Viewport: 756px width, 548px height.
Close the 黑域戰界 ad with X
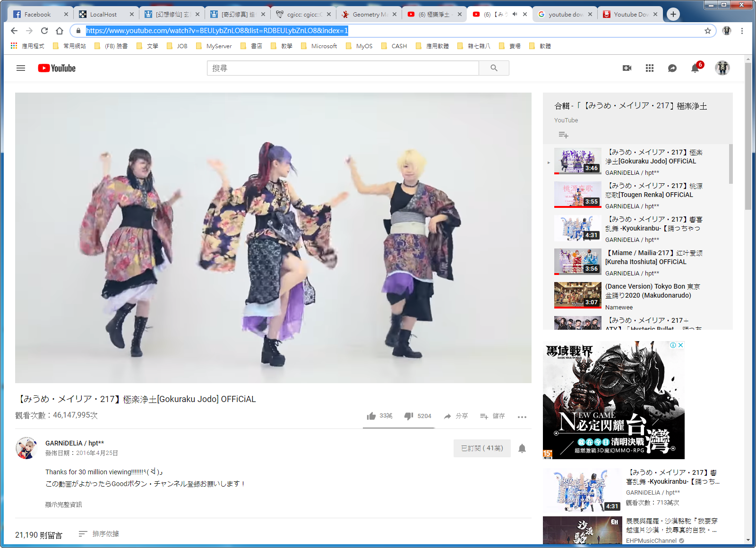(x=681, y=345)
